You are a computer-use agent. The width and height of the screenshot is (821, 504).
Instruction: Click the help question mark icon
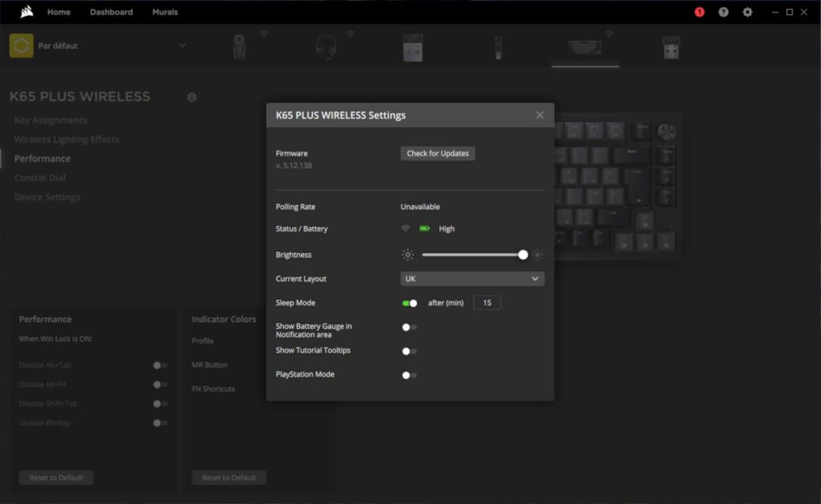(x=724, y=12)
